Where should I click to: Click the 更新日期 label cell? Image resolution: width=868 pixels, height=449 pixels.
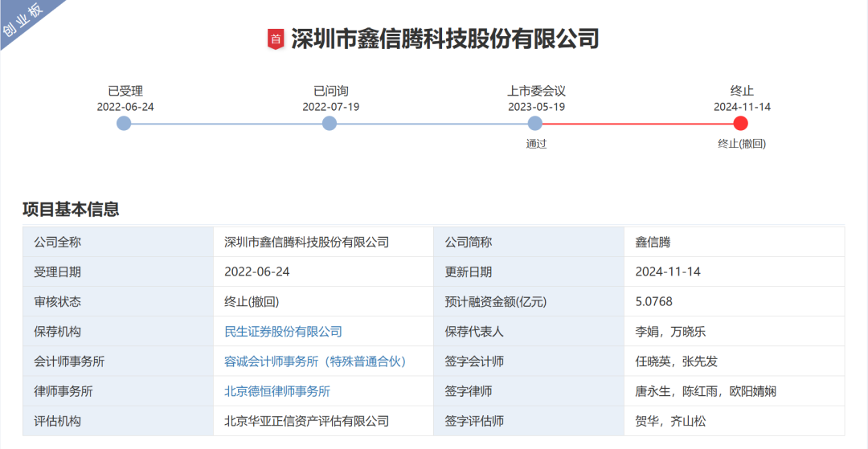(x=529, y=272)
